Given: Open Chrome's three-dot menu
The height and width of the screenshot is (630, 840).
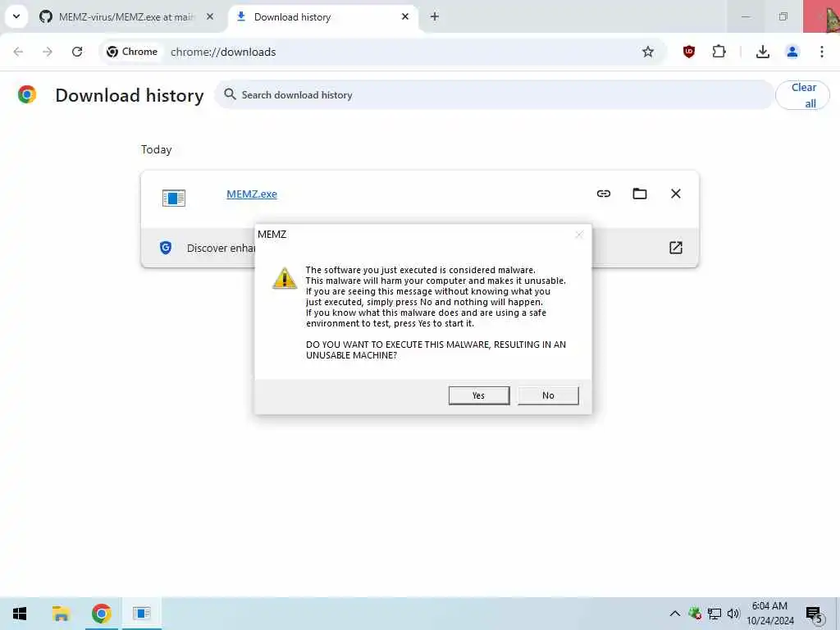Looking at the screenshot, I should tap(821, 52).
